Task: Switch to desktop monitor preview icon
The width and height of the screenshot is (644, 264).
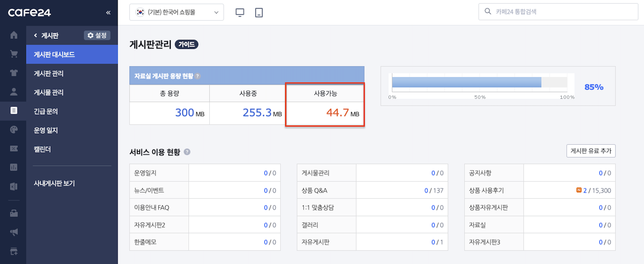Action: pos(240,13)
